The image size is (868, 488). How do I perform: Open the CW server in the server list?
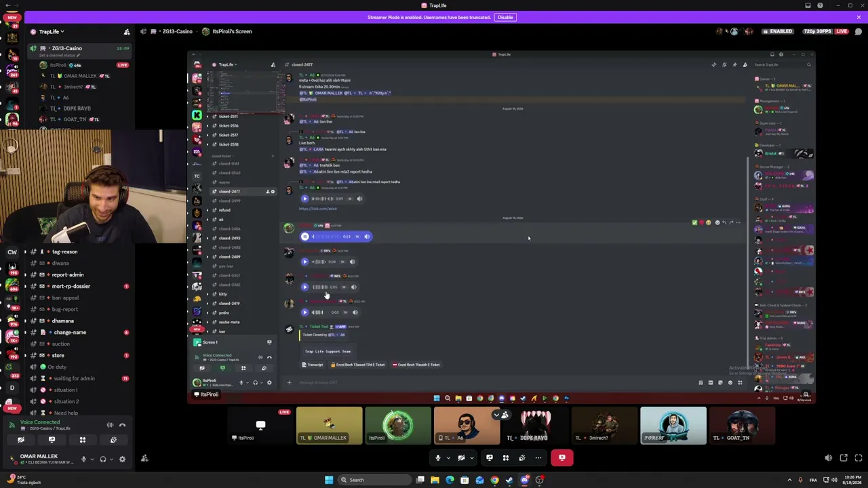tap(12, 252)
